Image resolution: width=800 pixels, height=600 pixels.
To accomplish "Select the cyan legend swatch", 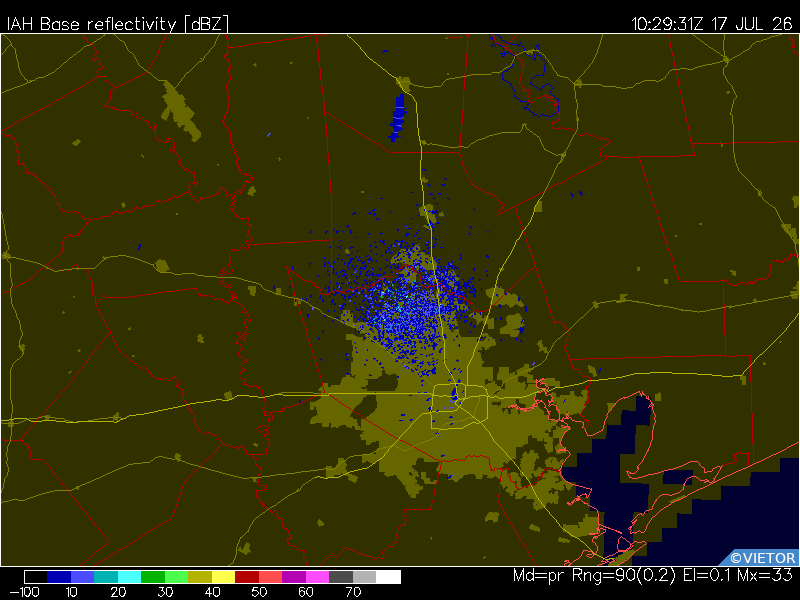I will click(x=130, y=577).
